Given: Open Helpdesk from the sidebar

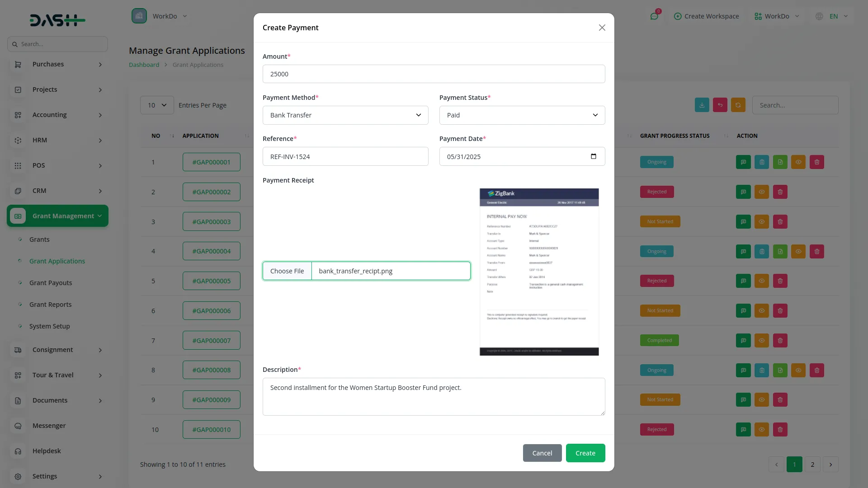Looking at the screenshot, I should tap(46, 450).
